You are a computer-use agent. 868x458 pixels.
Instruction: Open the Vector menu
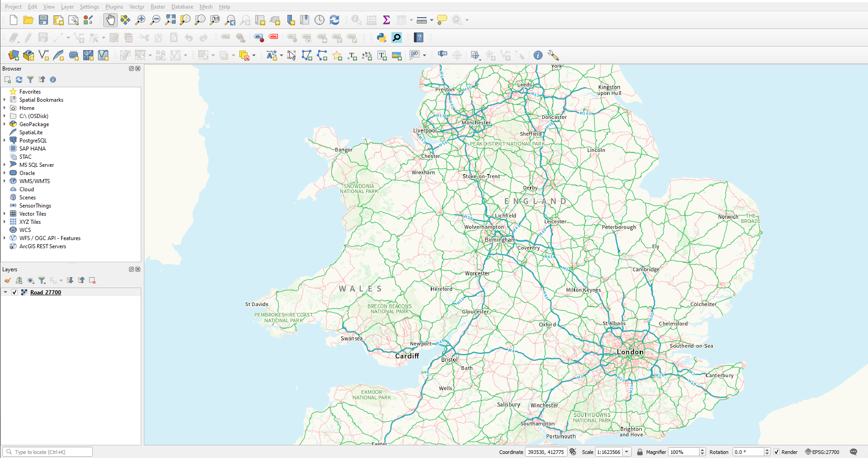click(x=137, y=6)
